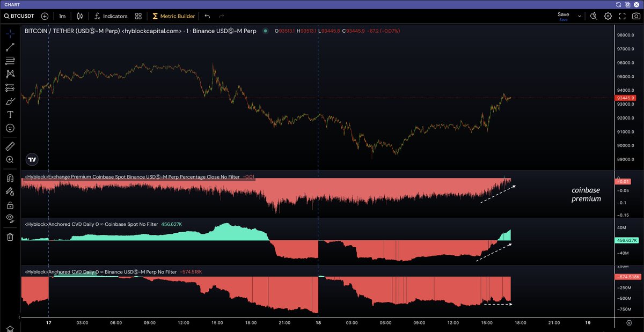Image resolution: width=644 pixels, height=332 pixels.
Task: Click the 456.627K value label on axis
Action: (x=627, y=240)
